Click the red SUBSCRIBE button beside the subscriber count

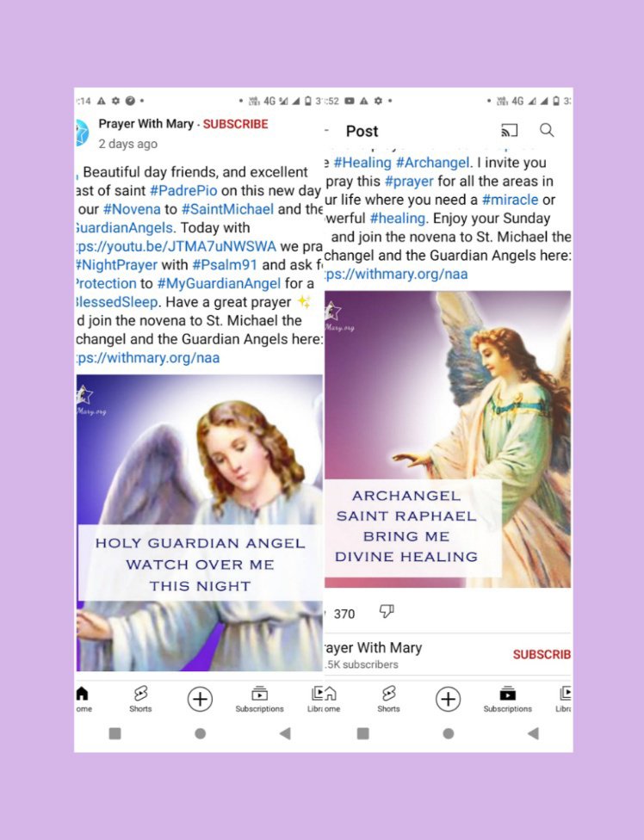(542, 655)
